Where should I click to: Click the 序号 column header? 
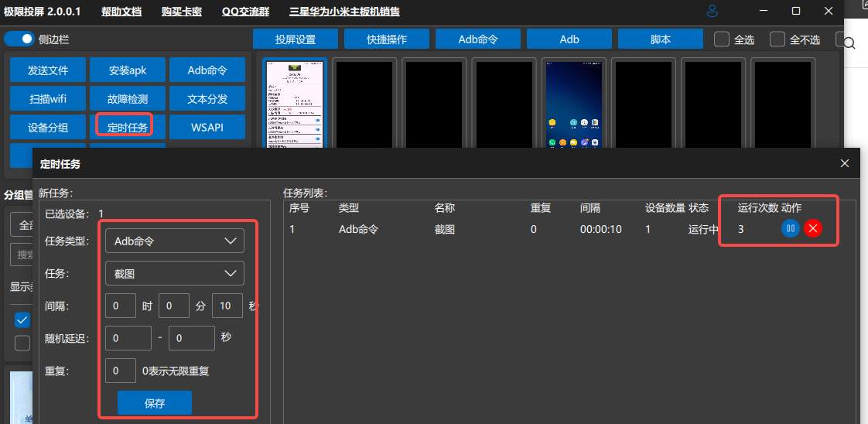[299, 208]
